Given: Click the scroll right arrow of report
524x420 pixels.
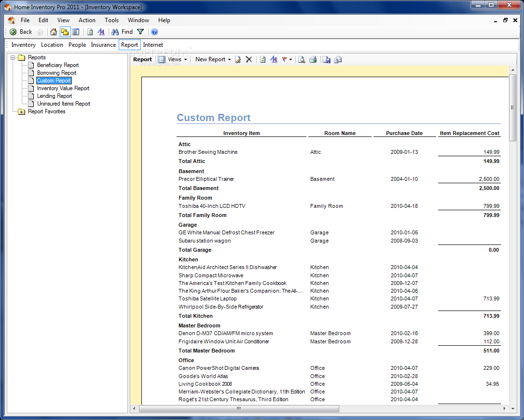Looking at the screenshot, I should tap(504, 408).
